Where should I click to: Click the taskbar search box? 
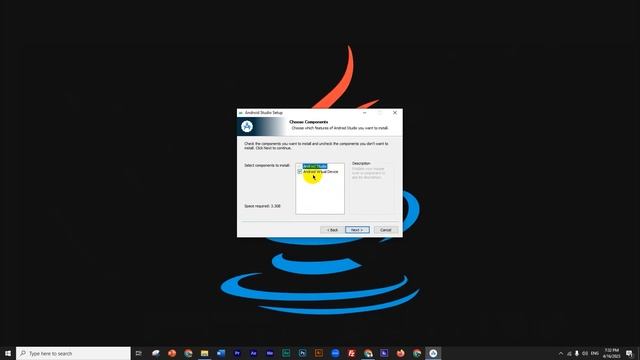(x=73, y=353)
